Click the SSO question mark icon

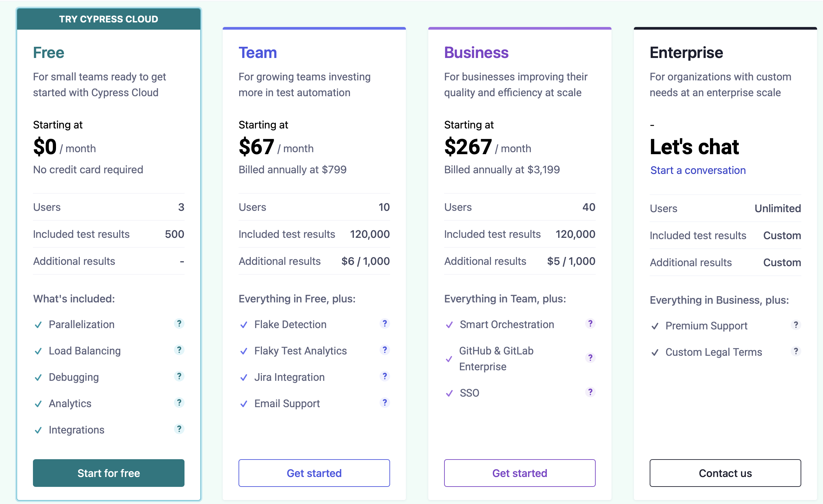pos(590,392)
